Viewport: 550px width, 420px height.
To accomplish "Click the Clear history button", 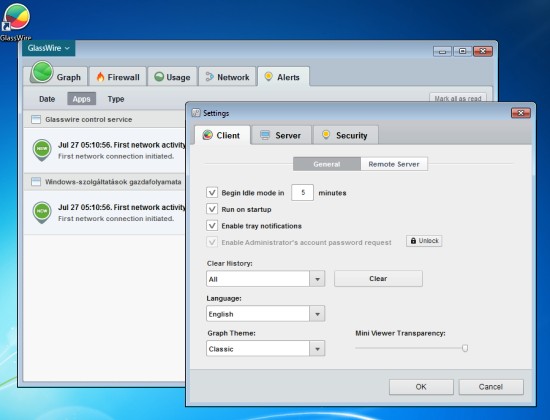I will [378, 279].
